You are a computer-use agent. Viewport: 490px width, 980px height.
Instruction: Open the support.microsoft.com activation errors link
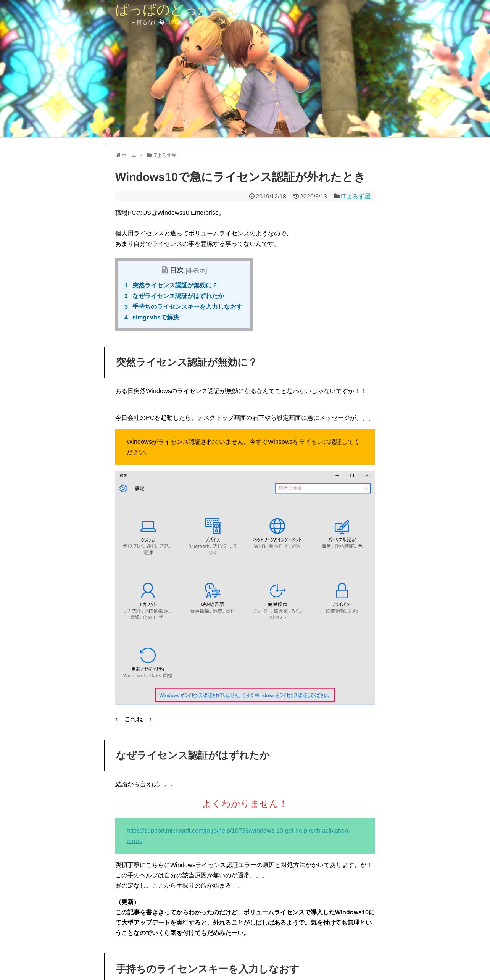coord(238,836)
